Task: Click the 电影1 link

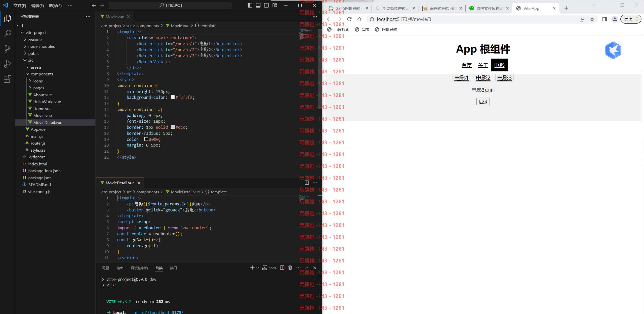Action: [461, 78]
